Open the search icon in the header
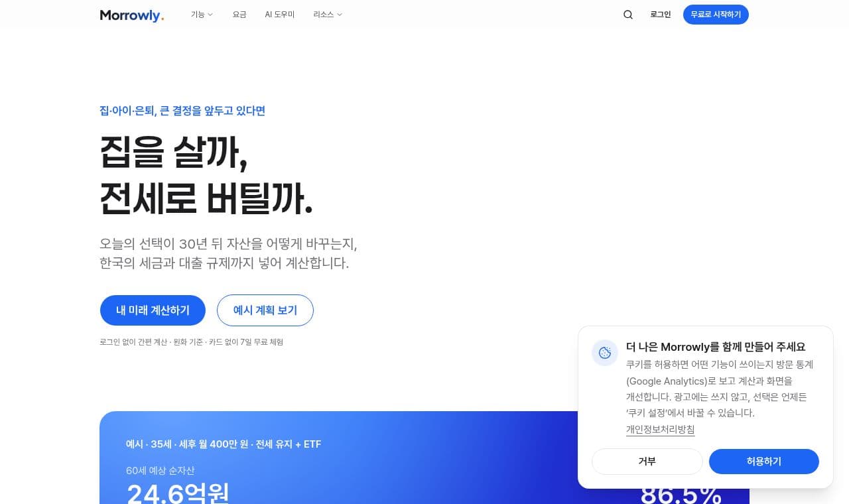 [628, 15]
